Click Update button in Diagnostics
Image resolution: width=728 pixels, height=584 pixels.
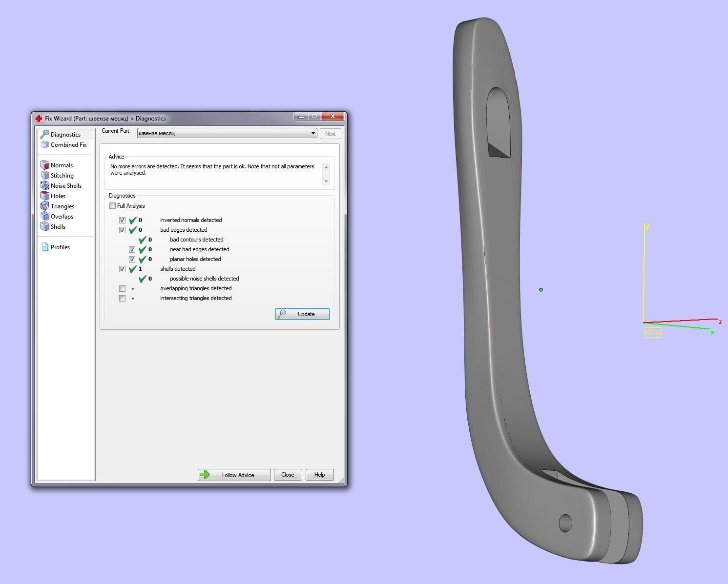pos(302,314)
